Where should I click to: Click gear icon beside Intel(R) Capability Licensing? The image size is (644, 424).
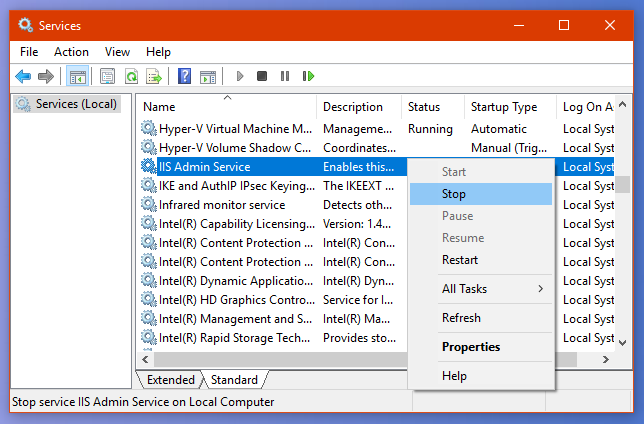[149, 223]
